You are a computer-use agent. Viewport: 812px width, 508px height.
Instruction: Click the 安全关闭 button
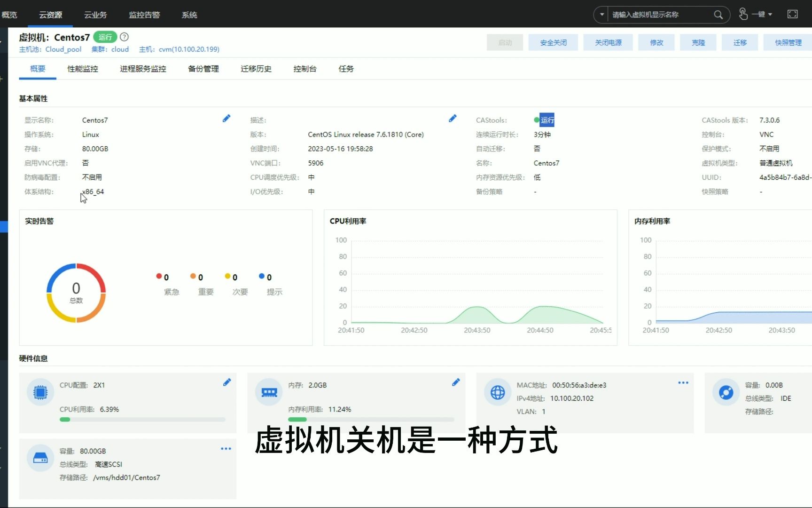554,42
